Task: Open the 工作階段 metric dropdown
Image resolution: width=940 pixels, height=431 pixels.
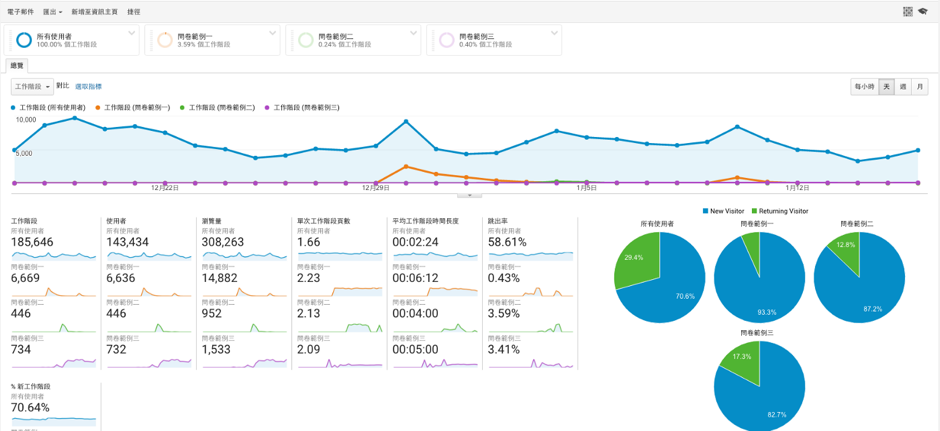Action: click(32, 87)
